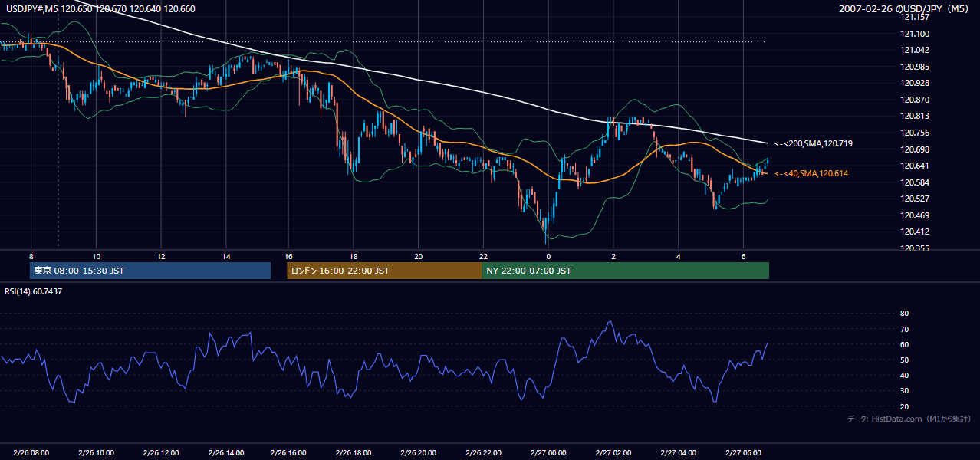Click the hour 16 tick on price chart axis

coord(288,255)
